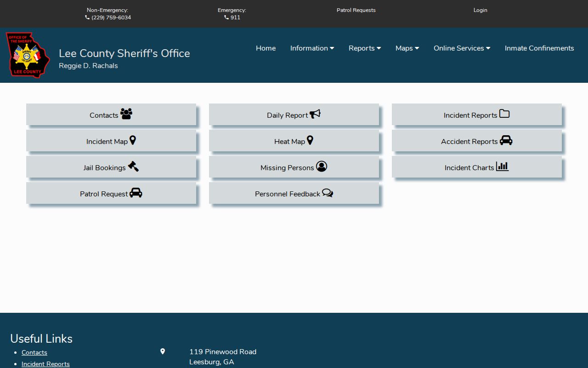This screenshot has width=588, height=368.
Task: Click the chat bubbles icon beside Personnel Feedback
Action: click(328, 193)
